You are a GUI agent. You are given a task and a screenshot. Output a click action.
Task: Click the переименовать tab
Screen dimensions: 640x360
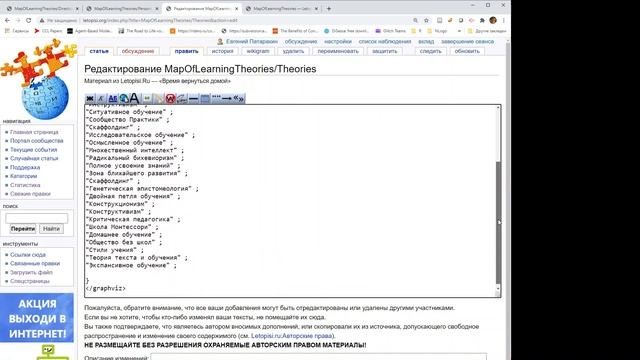tap(338, 51)
